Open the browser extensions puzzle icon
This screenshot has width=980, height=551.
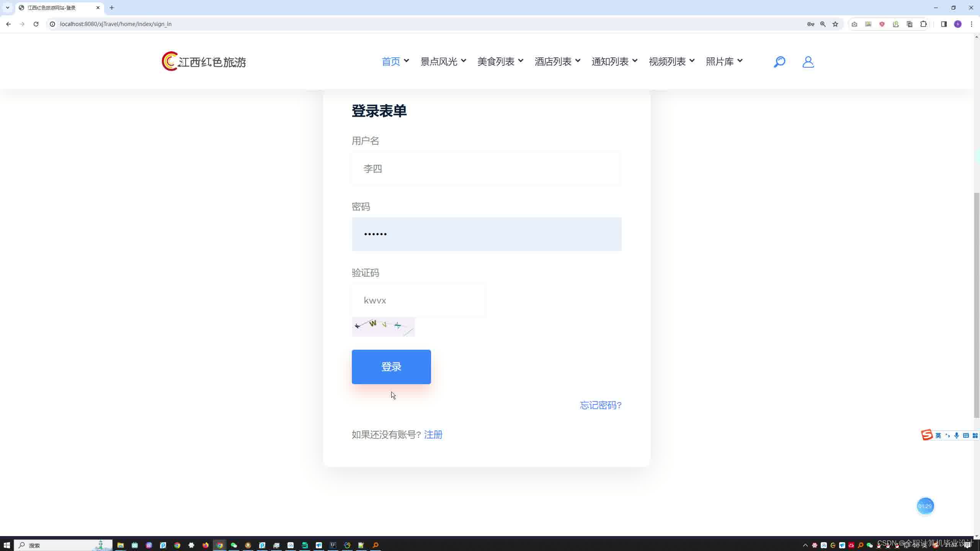coord(923,24)
